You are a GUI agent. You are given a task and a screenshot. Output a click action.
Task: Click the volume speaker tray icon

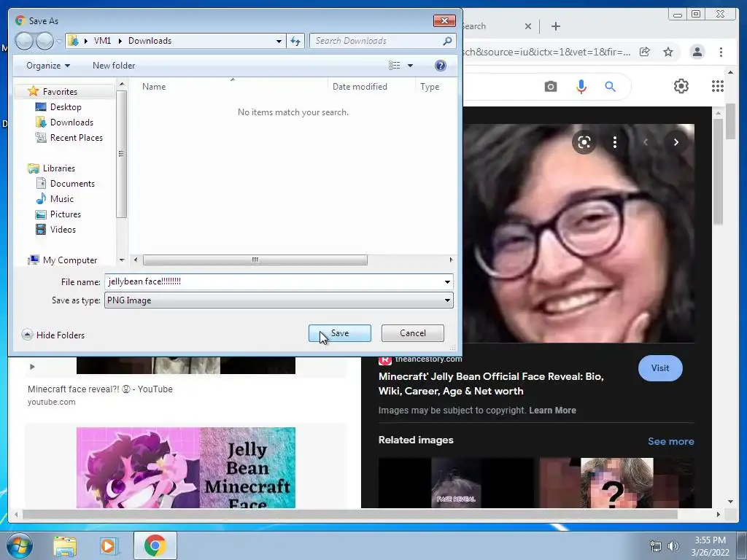tap(673, 546)
